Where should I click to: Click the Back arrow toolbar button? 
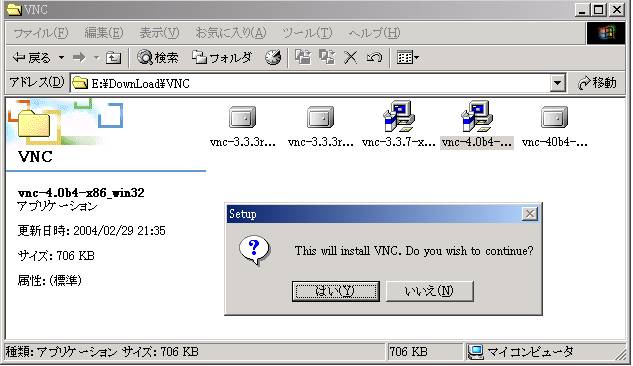pyautogui.click(x=31, y=58)
